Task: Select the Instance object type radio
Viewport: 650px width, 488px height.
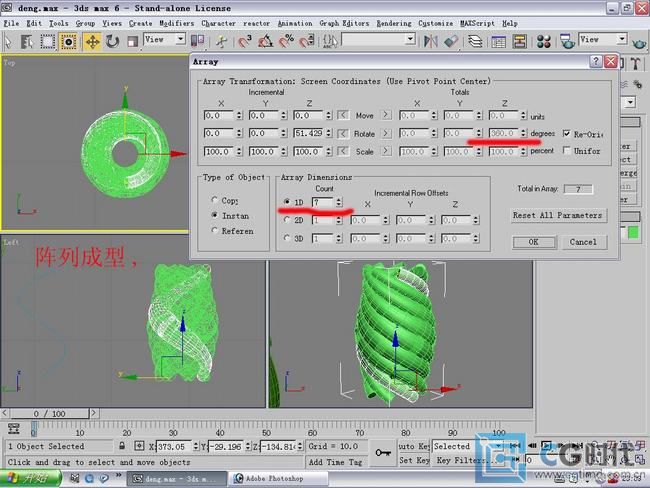Action: coord(214,215)
